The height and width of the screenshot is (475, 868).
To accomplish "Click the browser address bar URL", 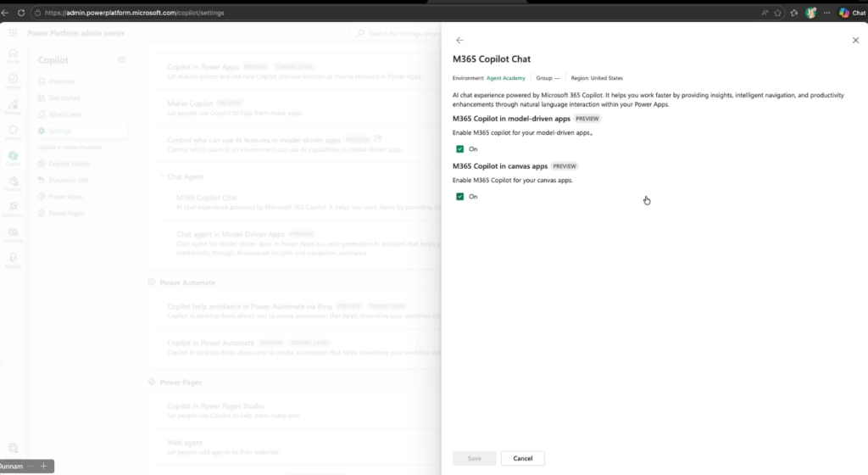I will coord(135,13).
